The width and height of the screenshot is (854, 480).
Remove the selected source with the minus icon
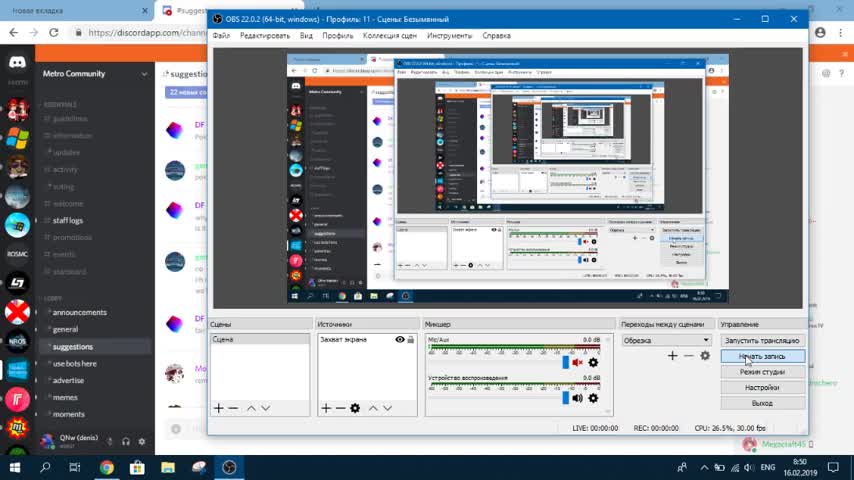coord(340,408)
